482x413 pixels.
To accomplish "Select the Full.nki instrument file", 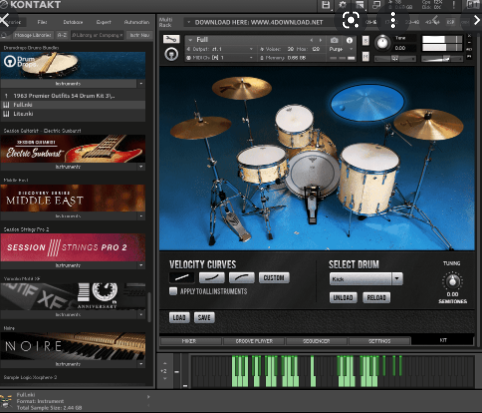I will coord(73,105).
